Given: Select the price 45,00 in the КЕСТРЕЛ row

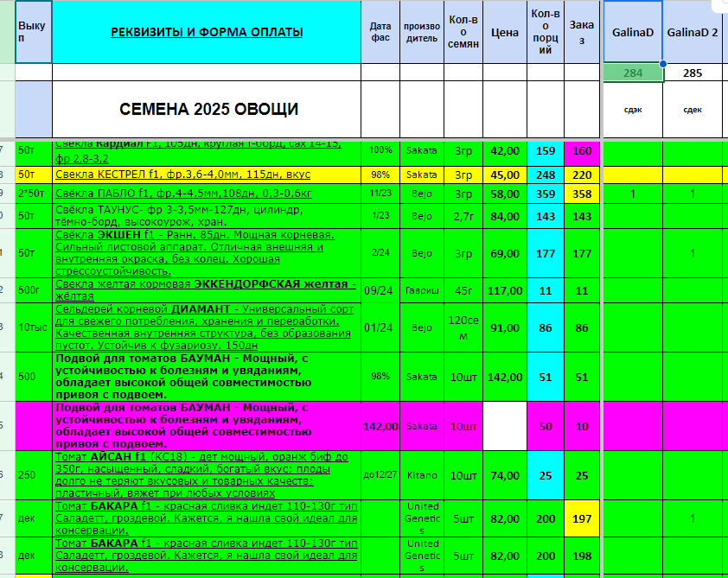Looking at the screenshot, I should [x=505, y=175].
